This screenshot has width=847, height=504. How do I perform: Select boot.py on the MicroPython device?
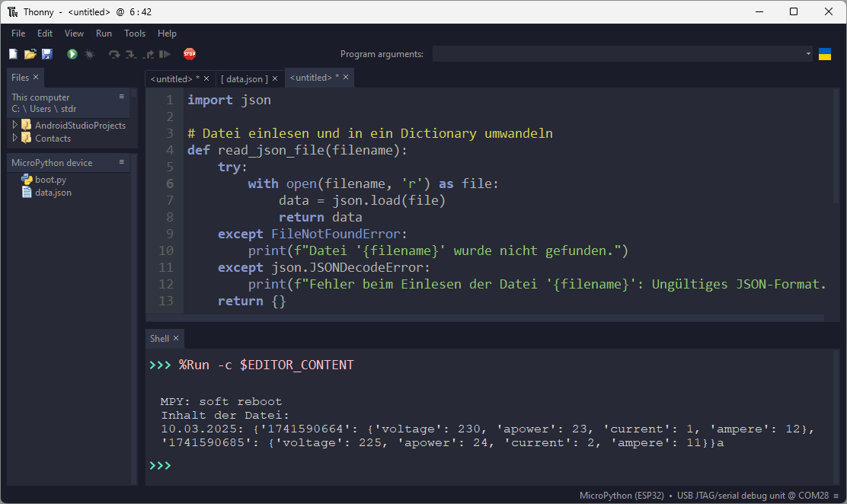tap(50, 180)
